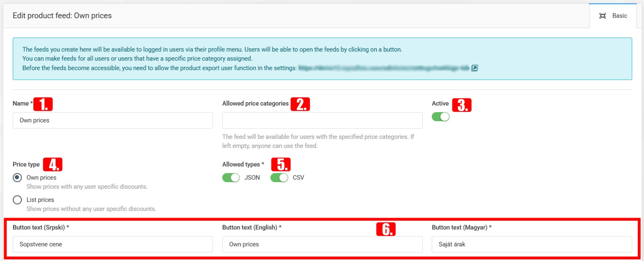Click the 'Show prices with any user specific discounts.' text

point(87,187)
